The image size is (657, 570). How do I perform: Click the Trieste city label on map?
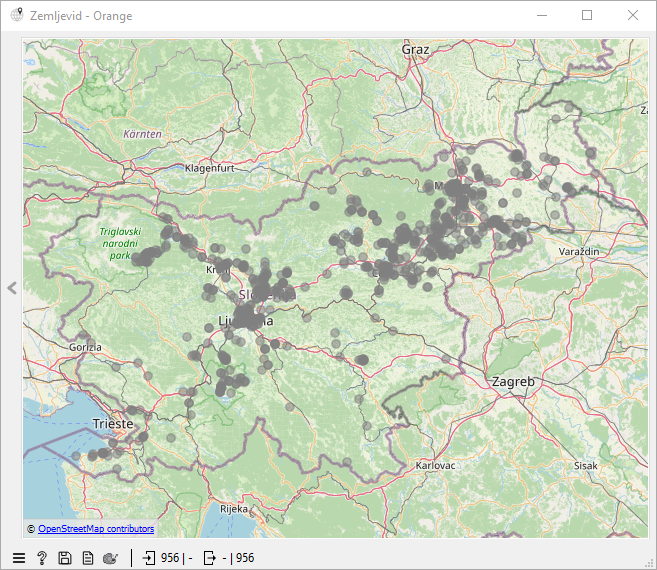click(112, 424)
